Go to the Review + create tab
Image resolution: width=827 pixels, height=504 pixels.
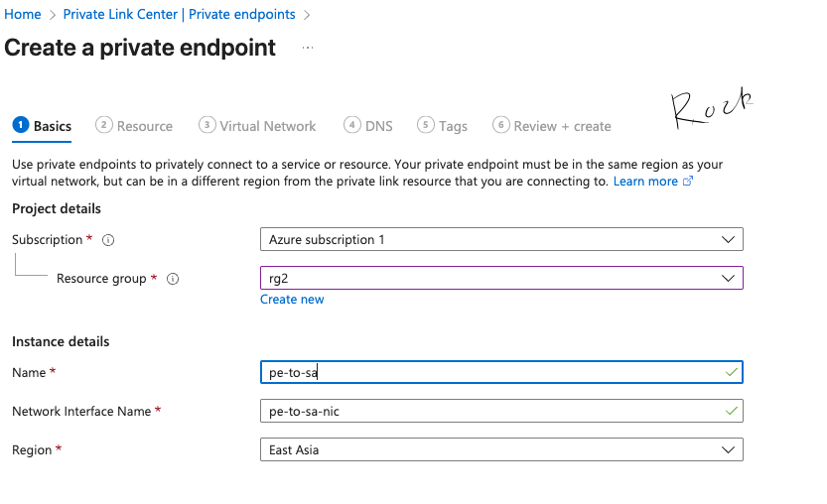562,126
